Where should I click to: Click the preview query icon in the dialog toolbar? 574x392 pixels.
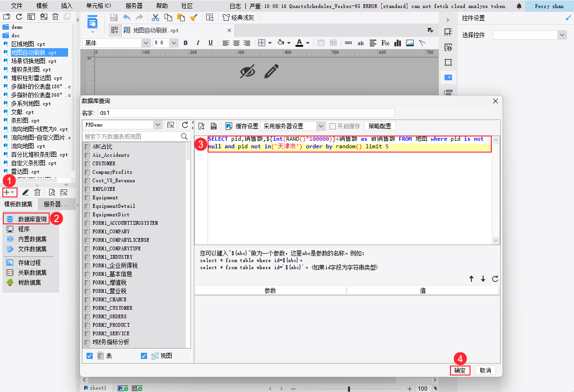coord(201,126)
